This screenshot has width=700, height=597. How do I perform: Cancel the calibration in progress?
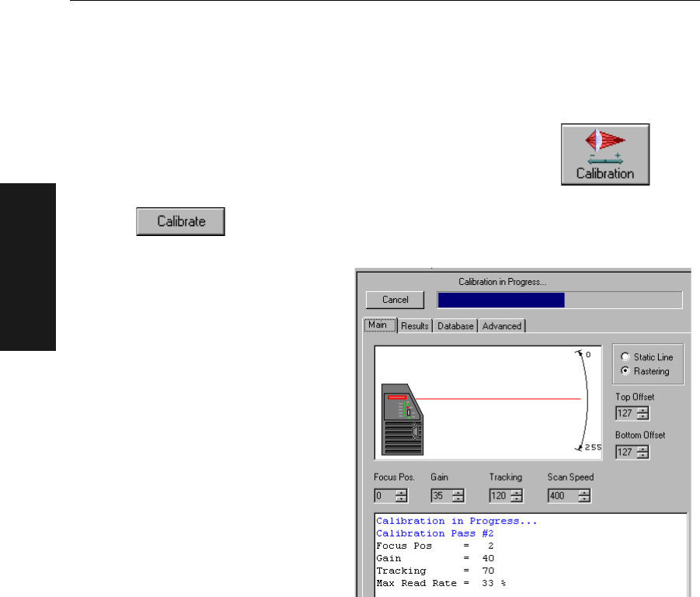click(395, 300)
